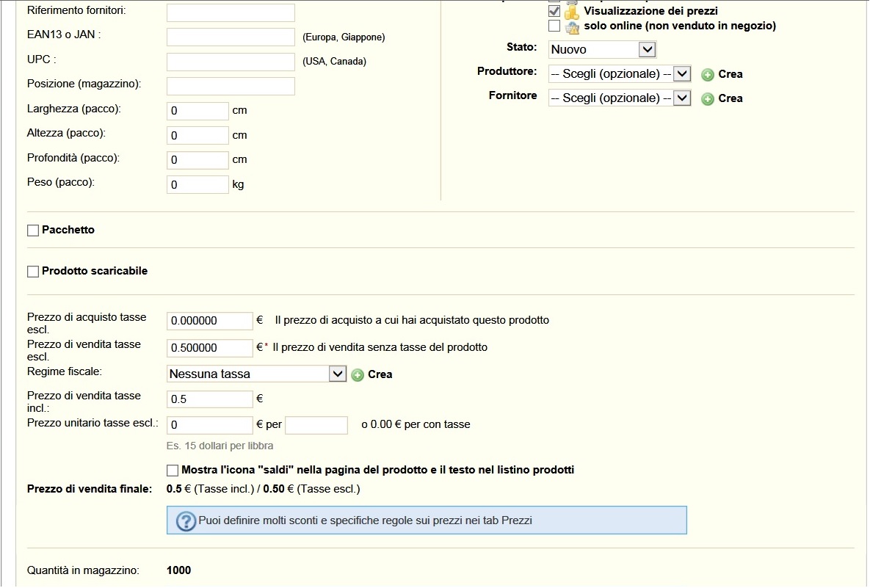Click the question mark help icon

(186, 521)
